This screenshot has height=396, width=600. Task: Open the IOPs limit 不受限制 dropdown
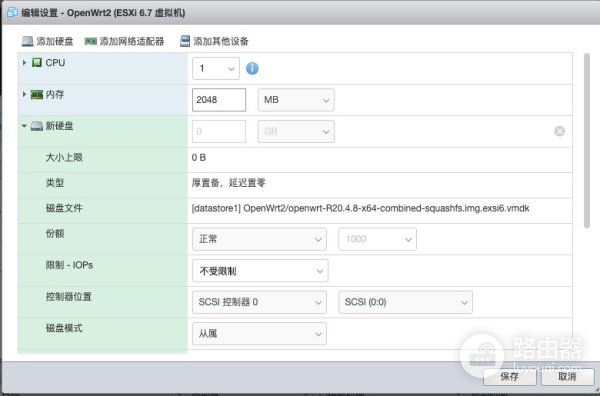260,271
